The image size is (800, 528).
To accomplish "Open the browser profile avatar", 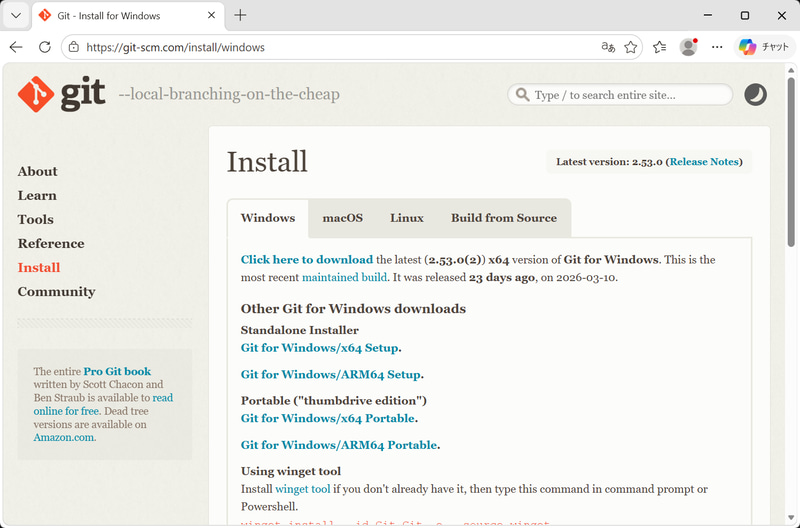I will click(x=688, y=47).
